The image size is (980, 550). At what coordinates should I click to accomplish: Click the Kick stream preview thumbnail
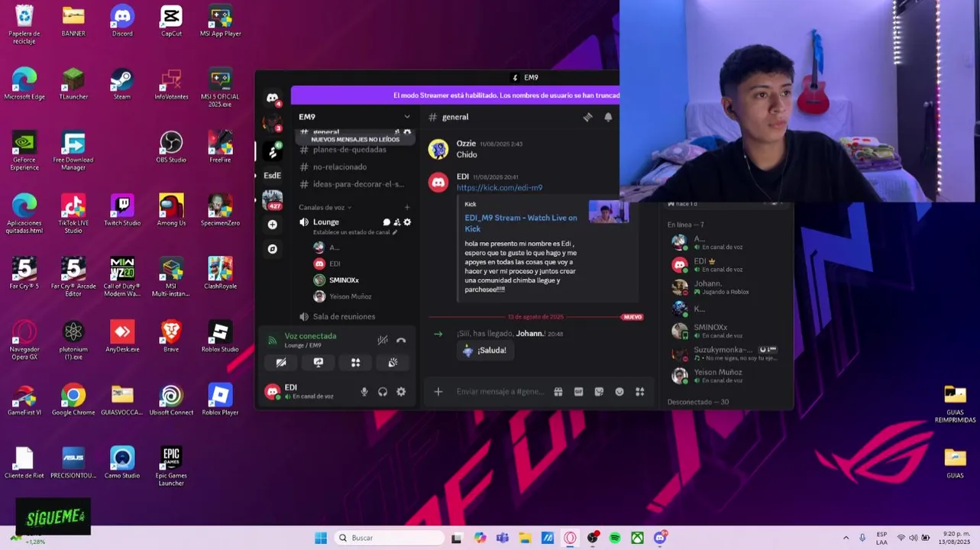click(609, 212)
